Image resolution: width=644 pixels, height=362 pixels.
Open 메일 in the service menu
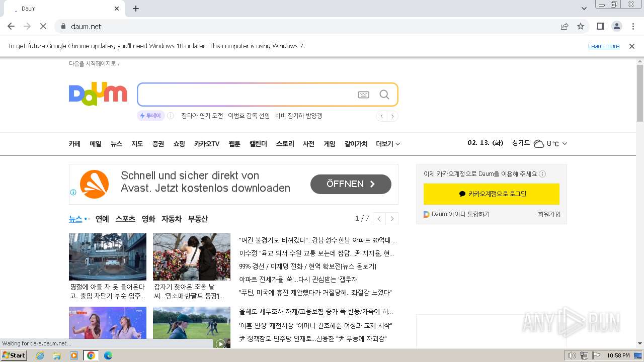click(96, 144)
